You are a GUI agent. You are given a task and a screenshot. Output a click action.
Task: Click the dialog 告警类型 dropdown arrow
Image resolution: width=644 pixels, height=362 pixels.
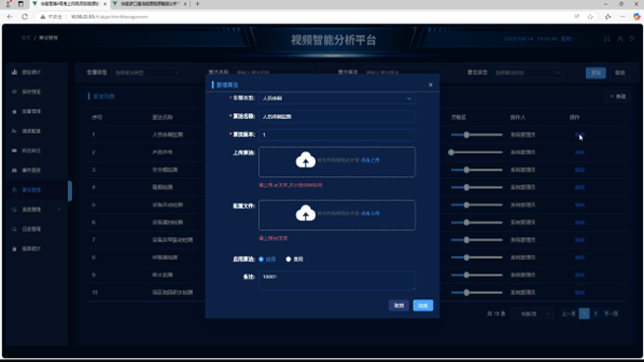(409, 98)
